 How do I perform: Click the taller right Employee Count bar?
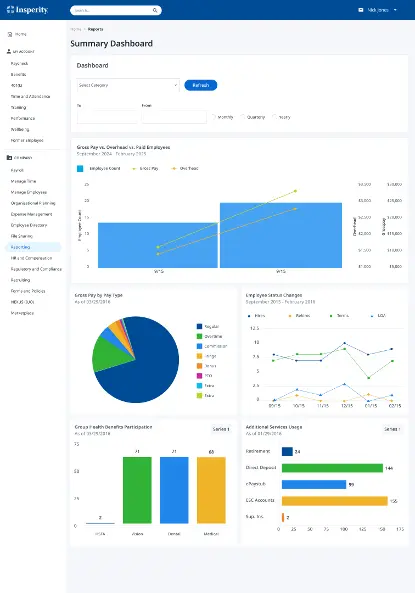click(281, 235)
